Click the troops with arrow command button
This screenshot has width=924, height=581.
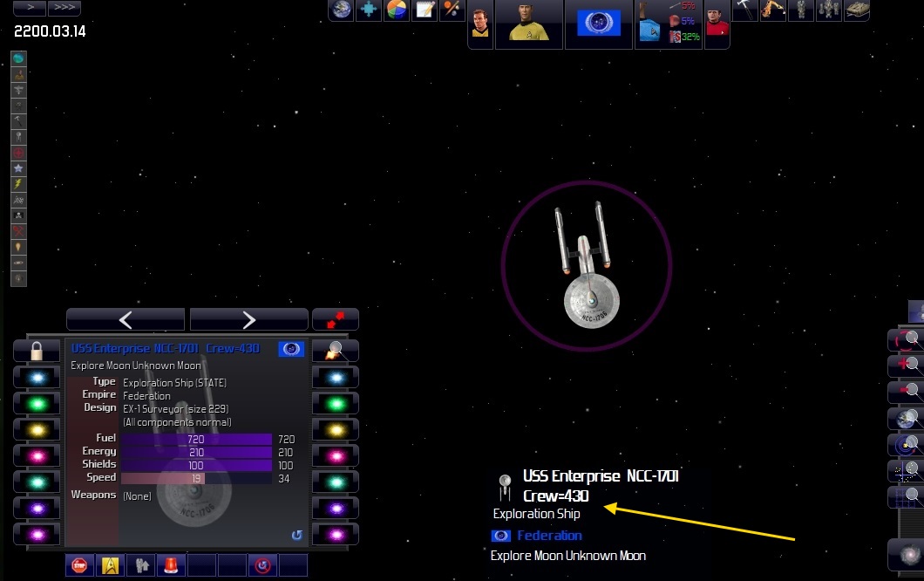point(141,565)
